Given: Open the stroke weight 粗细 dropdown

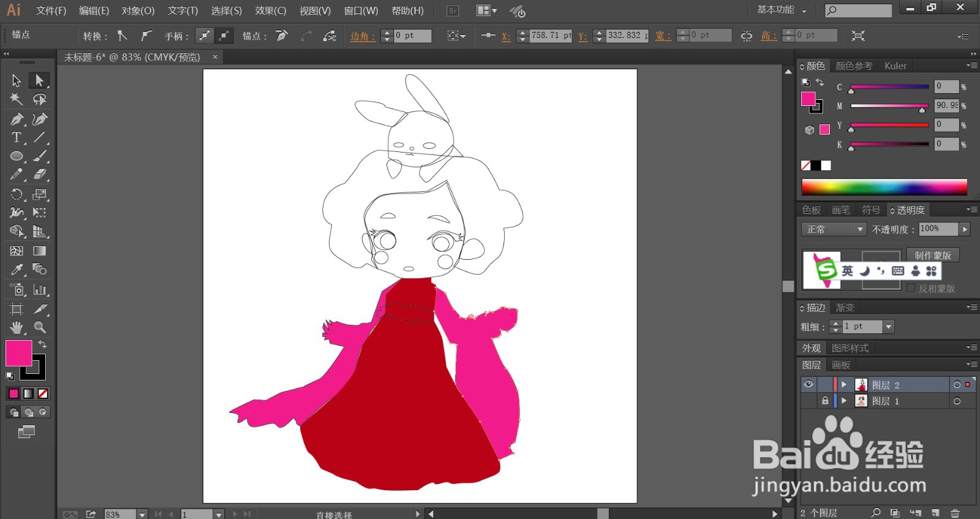Looking at the screenshot, I should [888, 327].
